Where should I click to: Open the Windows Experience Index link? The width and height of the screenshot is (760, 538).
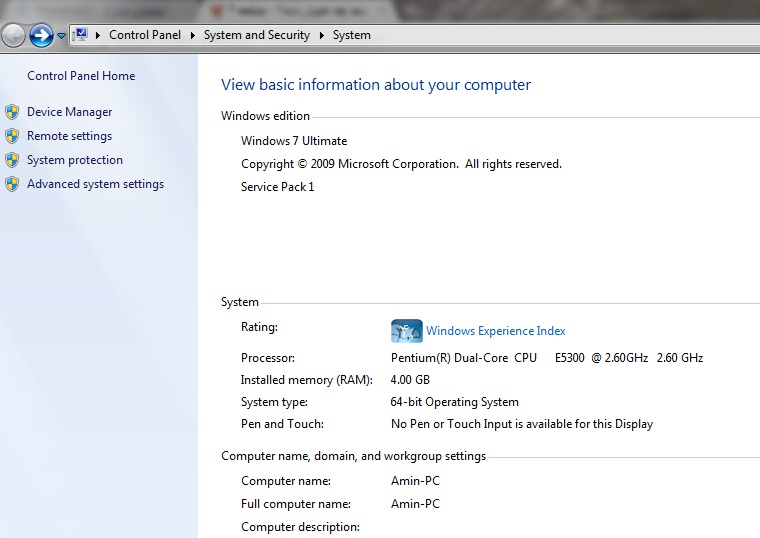click(x=495, y=331)
